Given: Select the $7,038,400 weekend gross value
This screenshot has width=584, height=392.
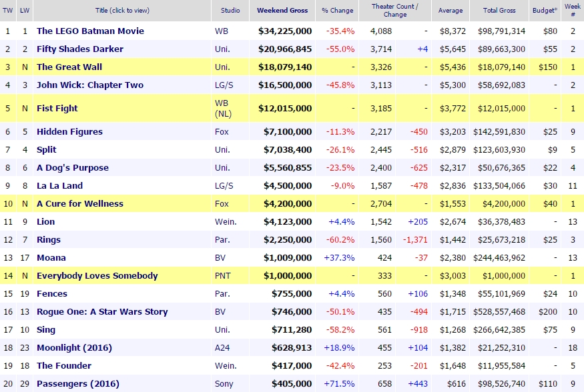Looking at the screenshot, I should [x=288, y=150].
